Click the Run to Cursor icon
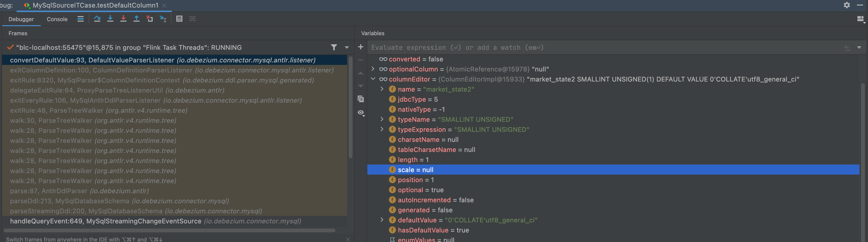868x242 pixels. click(163, 19)
